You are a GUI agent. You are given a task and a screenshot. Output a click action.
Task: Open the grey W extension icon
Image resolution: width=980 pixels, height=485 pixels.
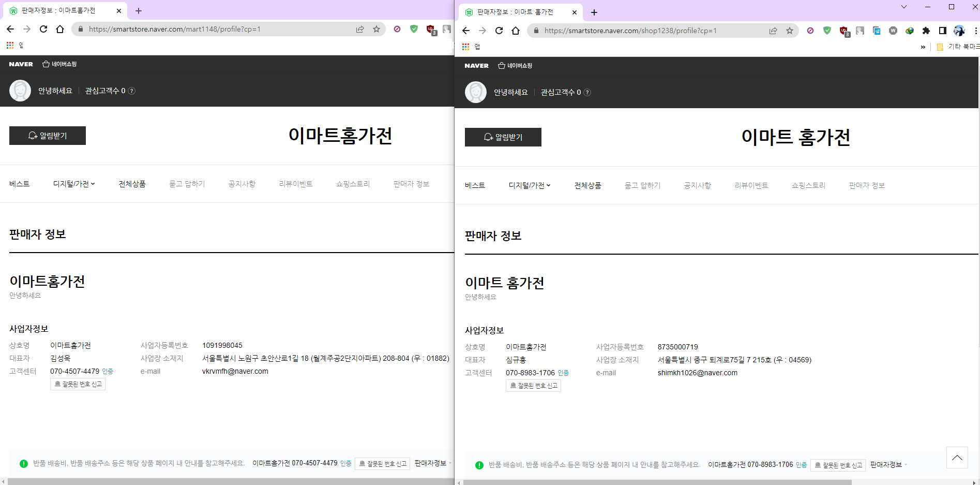point(893,31)
